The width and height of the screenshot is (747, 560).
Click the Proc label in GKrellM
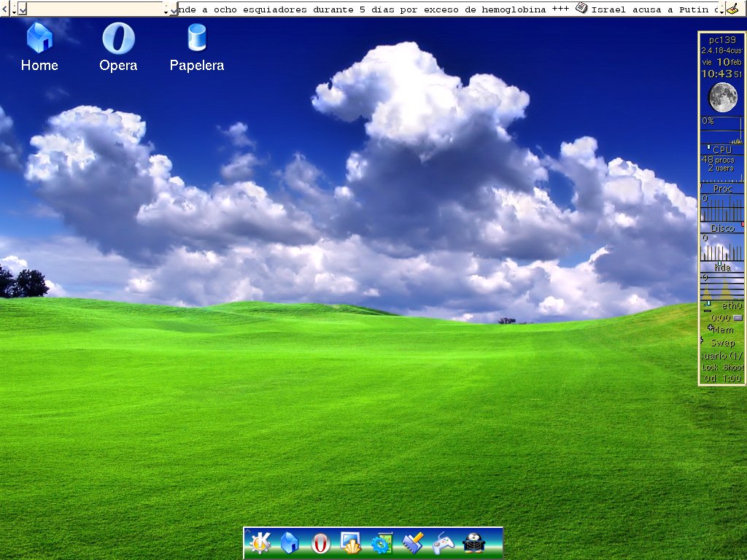pos(723,189)
